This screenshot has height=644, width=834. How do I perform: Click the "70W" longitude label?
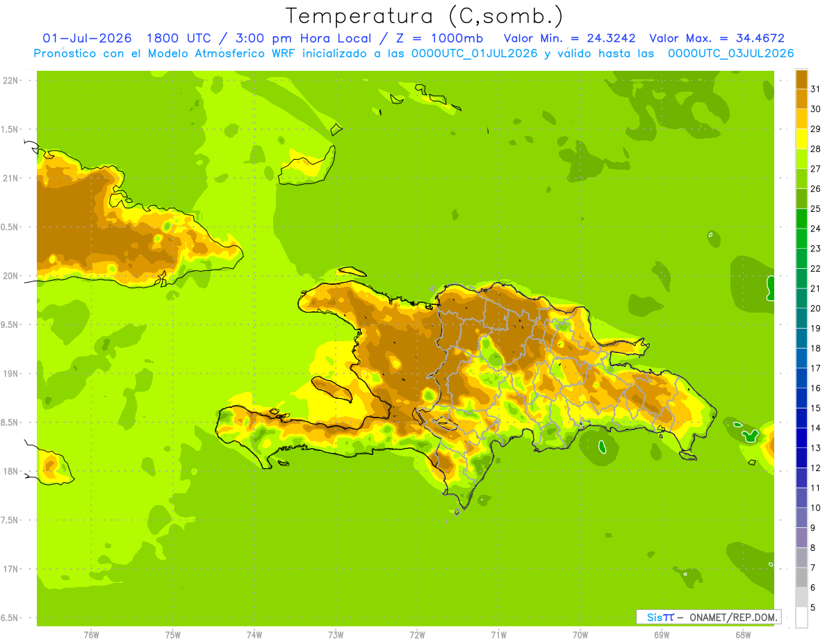pos(580,635)
